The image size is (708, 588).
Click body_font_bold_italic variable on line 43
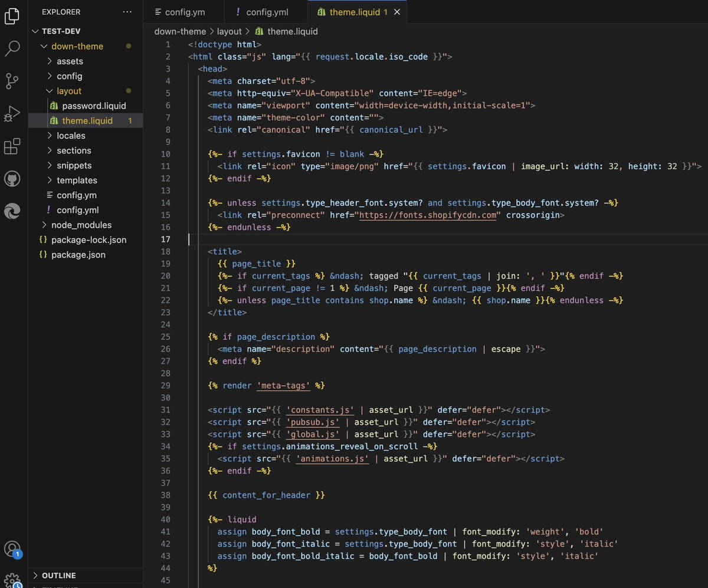(x=303, y=556)
